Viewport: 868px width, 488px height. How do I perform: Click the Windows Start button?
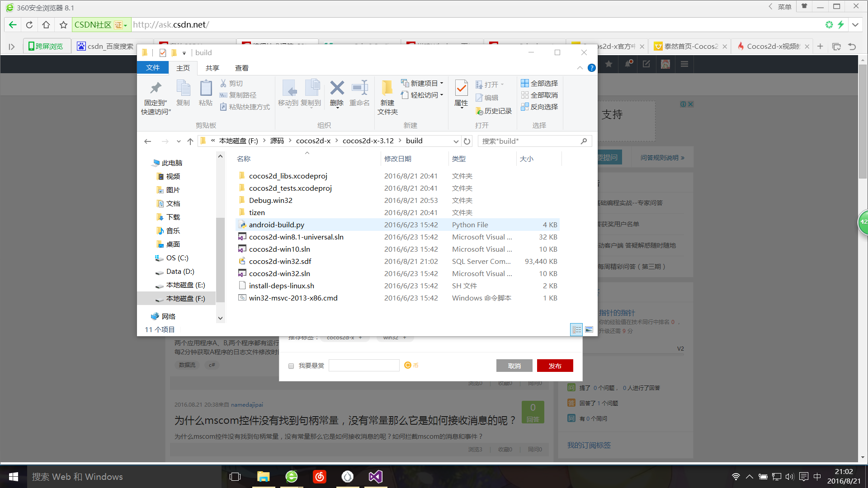click(x=14, y=477)
